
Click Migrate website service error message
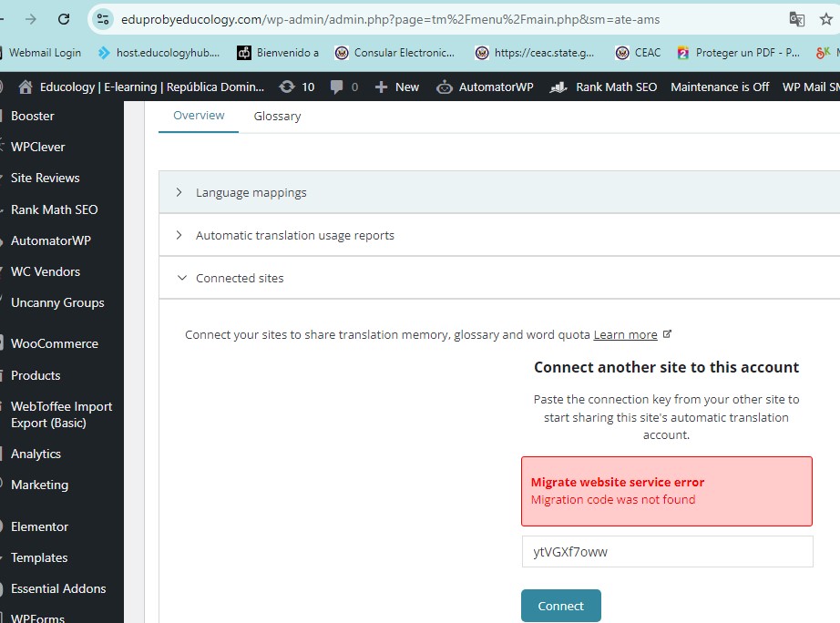click(667, 491)
